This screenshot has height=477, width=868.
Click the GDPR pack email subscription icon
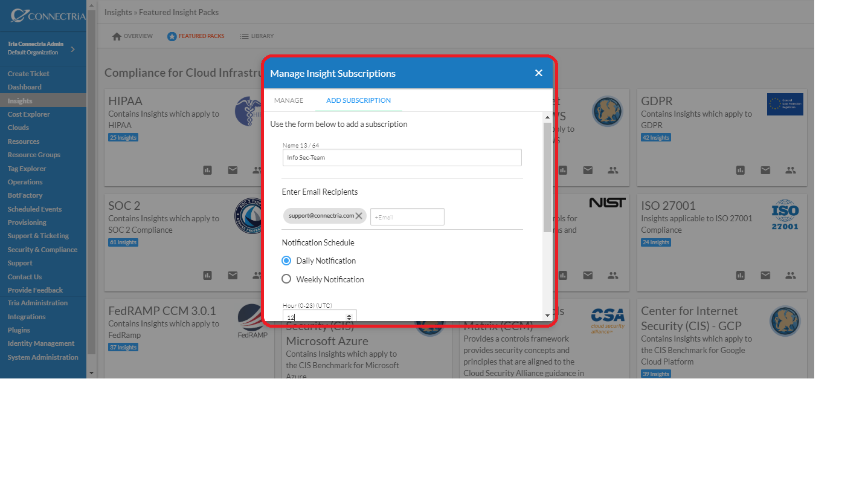click(765, 170)
